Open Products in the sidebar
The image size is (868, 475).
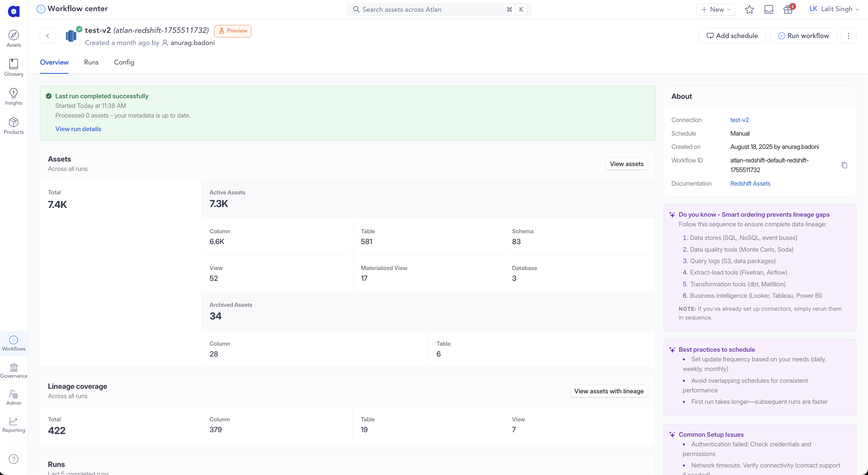[x=14, y=126]
